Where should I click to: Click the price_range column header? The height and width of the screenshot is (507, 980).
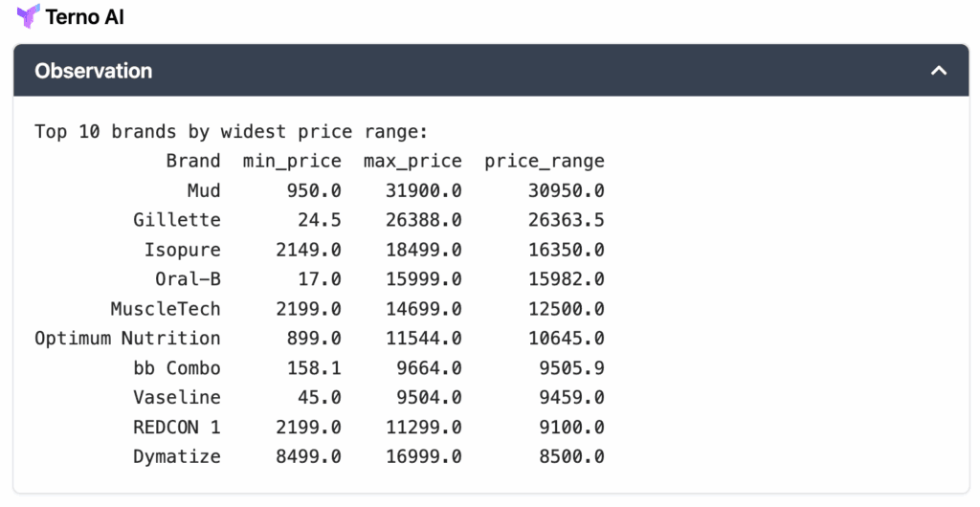544,161
